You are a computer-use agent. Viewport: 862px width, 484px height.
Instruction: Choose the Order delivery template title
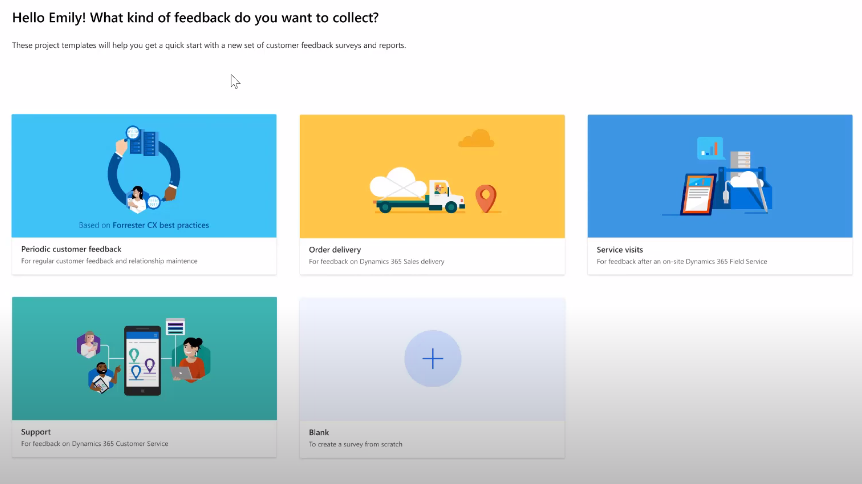pos(335,249)
